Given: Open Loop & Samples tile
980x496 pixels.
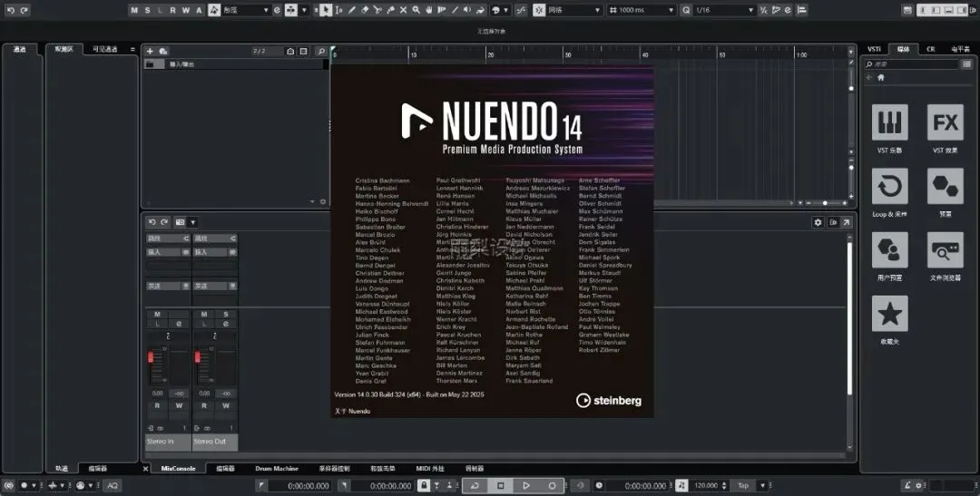Looking at the screenshot, I should (x=889, y=186).
